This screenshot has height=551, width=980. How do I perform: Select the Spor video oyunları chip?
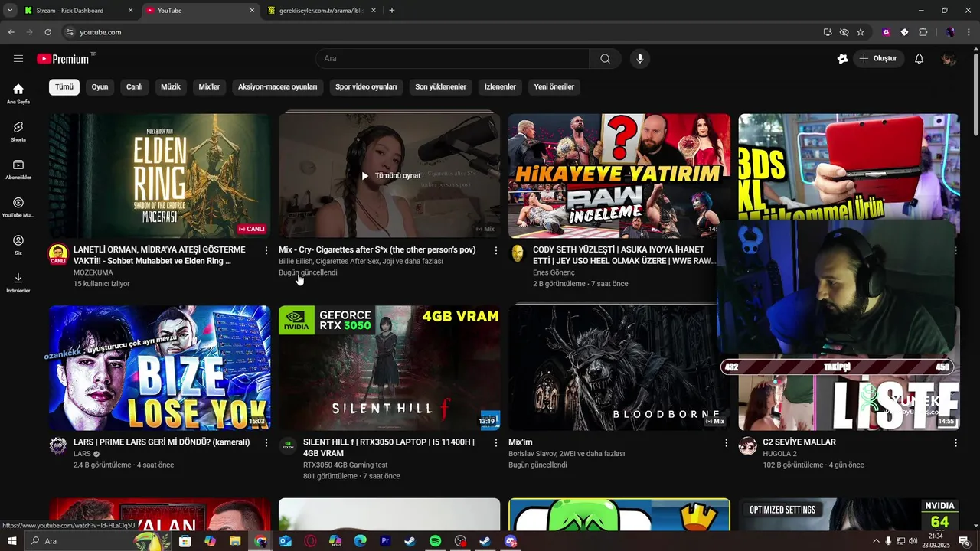click(366, 87)
